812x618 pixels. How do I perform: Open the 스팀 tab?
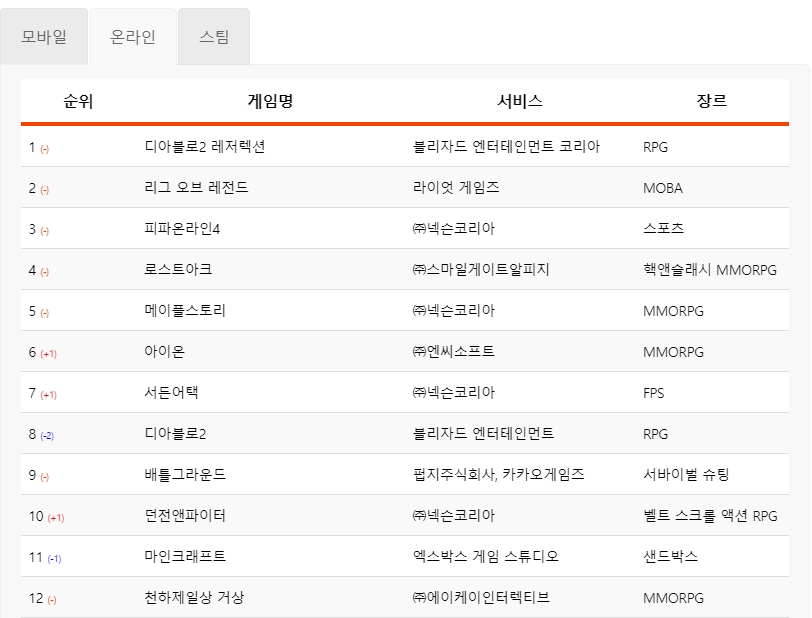pos(214,37)
